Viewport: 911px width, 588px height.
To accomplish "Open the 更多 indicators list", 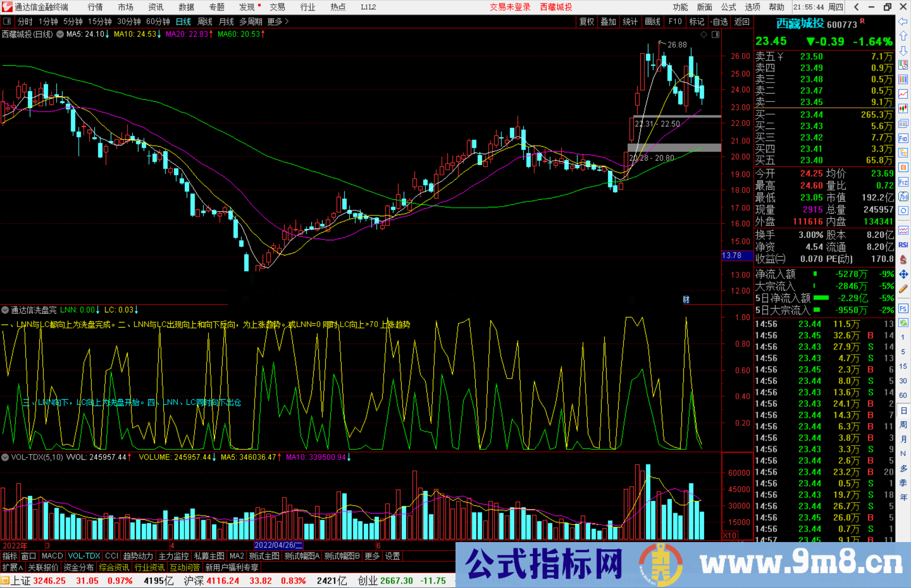I will coord(372,556).
